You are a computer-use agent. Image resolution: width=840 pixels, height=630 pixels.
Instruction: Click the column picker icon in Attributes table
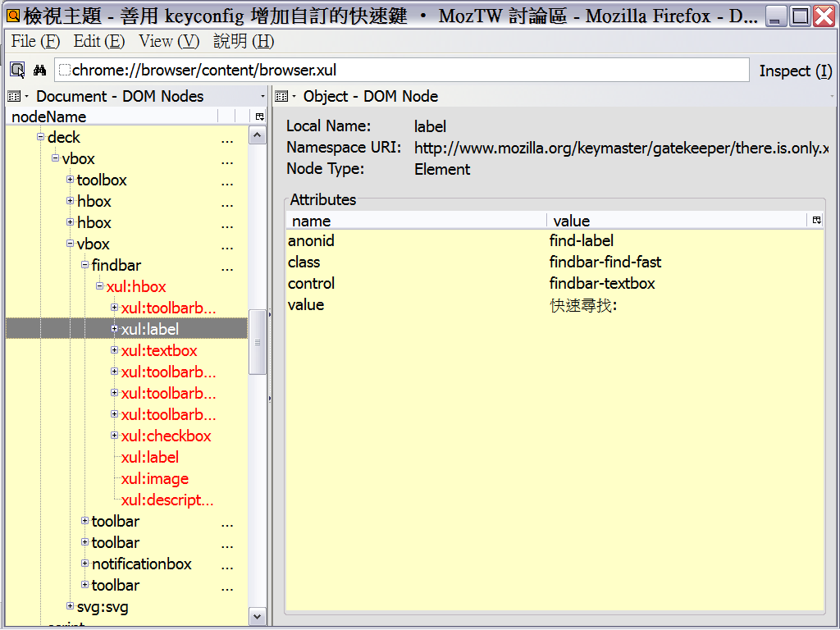click(816, 220)
